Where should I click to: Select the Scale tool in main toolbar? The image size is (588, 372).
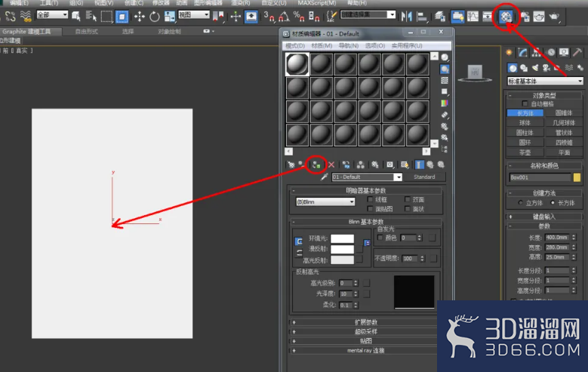170,17
